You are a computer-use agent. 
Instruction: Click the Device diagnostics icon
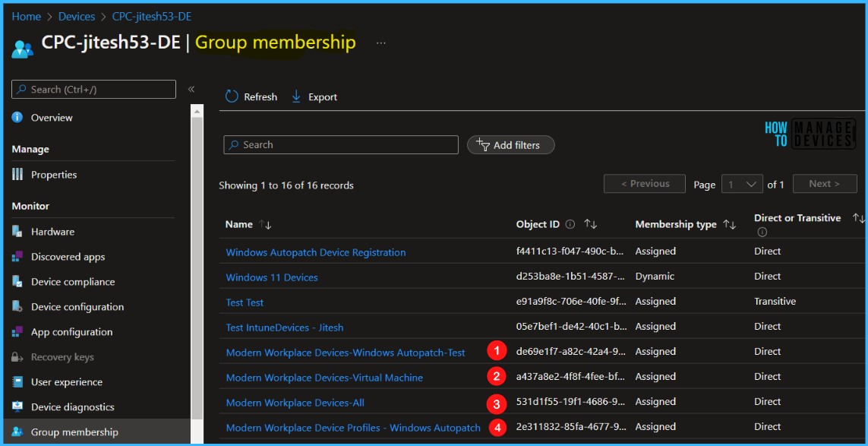tap(17, 407)
